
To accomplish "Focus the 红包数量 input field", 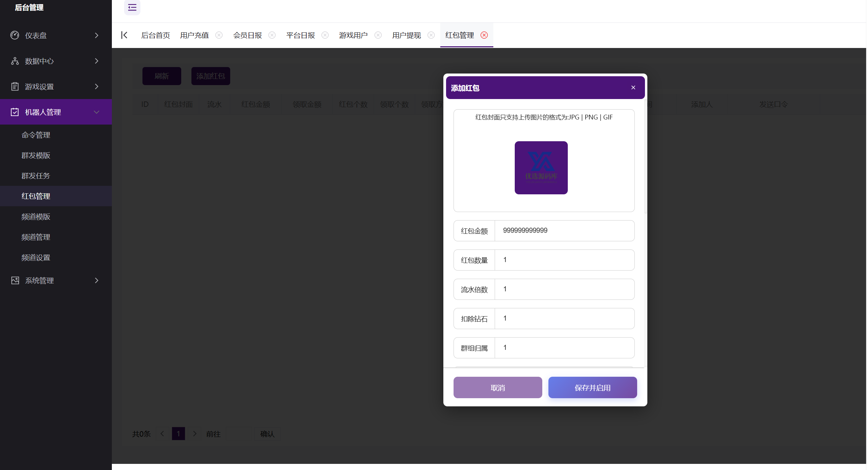I will 564,260.
